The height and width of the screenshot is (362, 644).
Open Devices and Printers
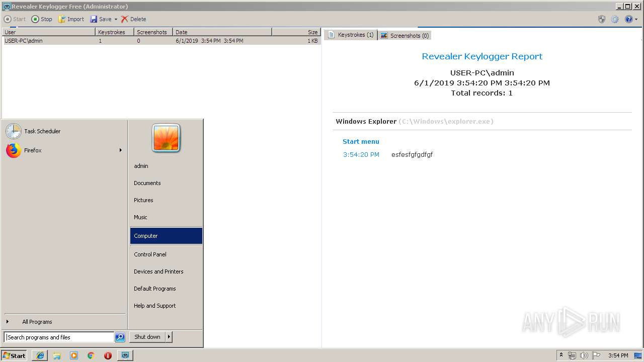(166, 271)
